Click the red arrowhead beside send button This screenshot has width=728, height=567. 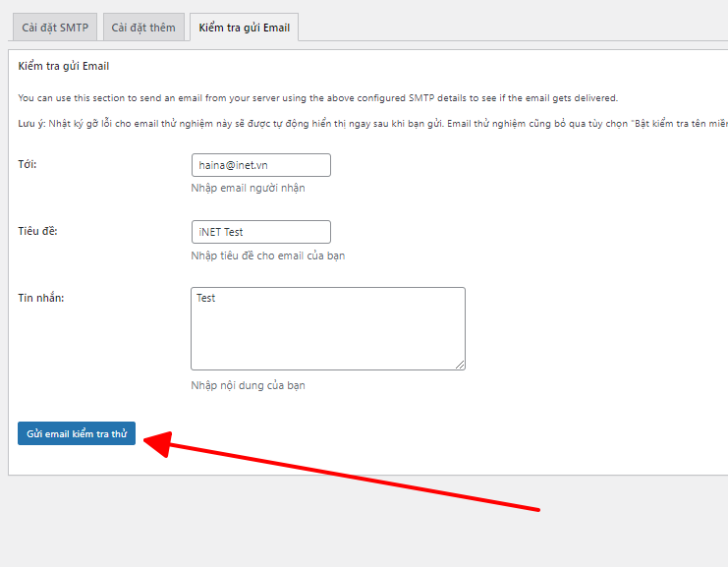click(158, 443)
